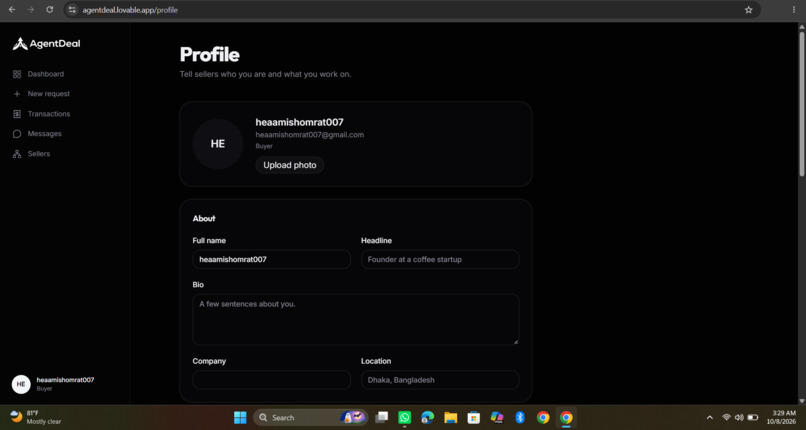This screenshot has width=806, height=430.
Task: Open Chrome three-dot menu
Action: coord(795,10)
